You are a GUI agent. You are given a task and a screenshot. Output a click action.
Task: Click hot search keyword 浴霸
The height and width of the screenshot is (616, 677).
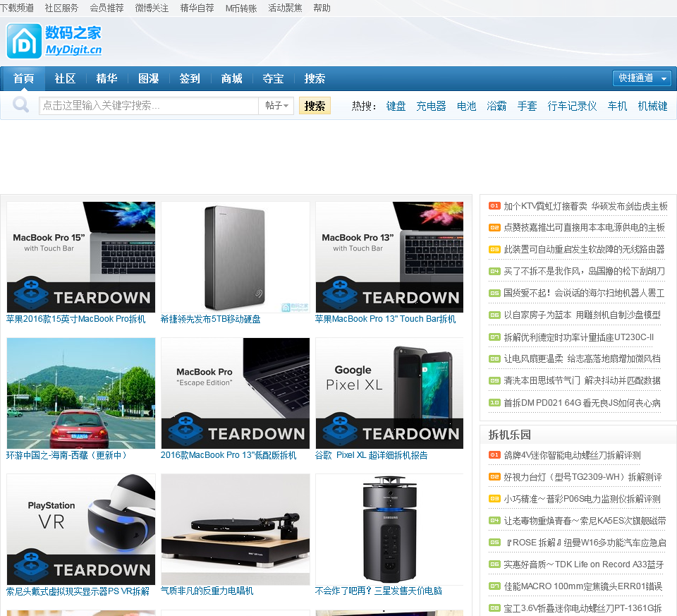tap(496, 106)
